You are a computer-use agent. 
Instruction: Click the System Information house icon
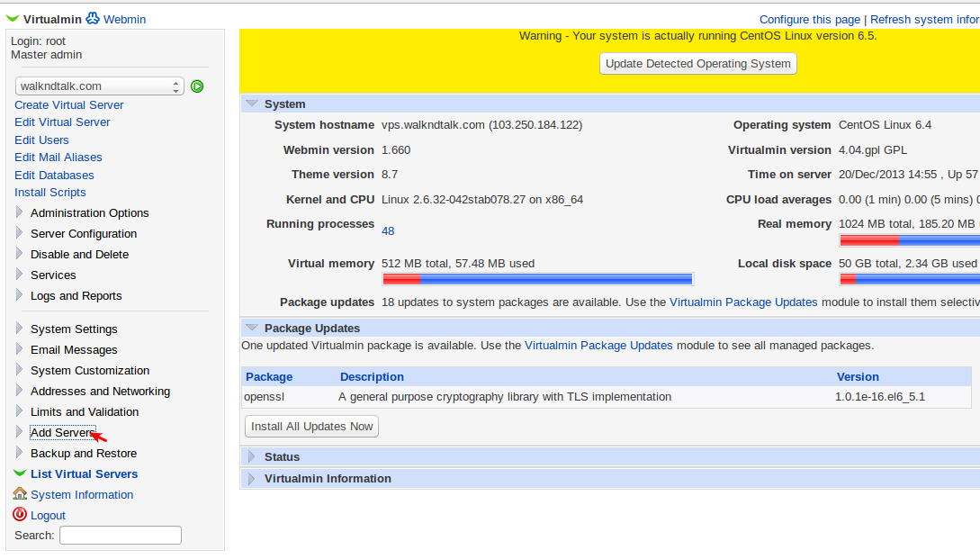20,494
